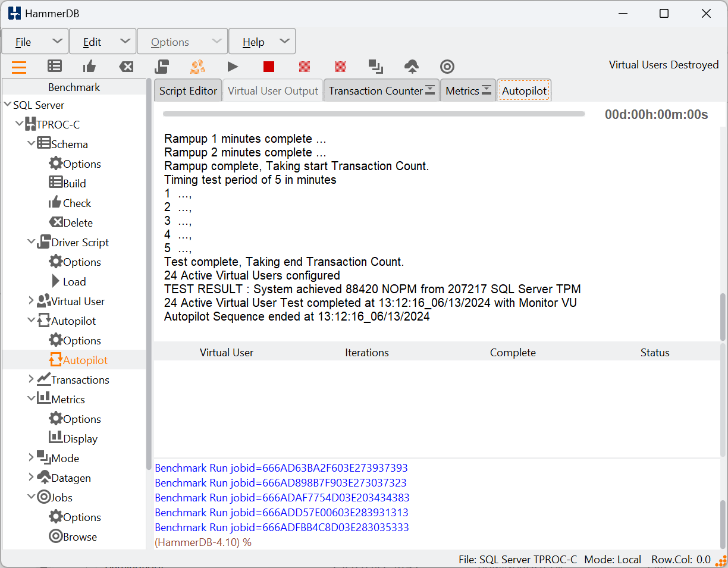Image resolution: width=728 pixels, height=568 pixels.
Task: Click the Jobs target icon in the toolbar
Action: pos(447,67)
